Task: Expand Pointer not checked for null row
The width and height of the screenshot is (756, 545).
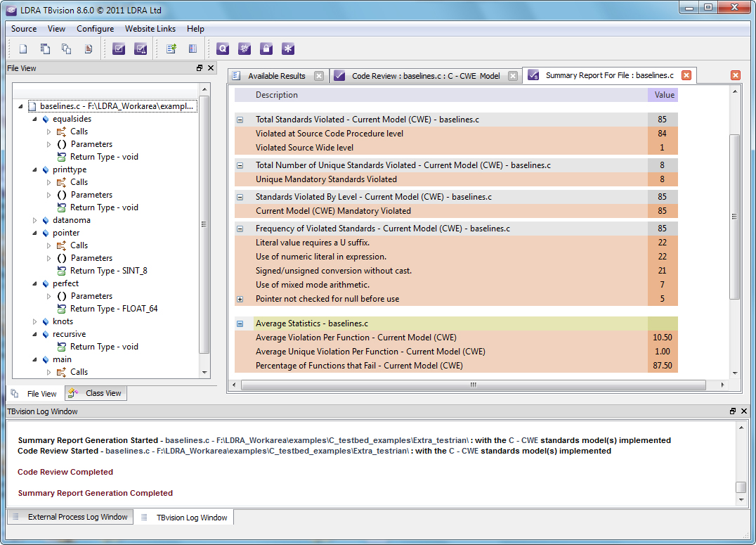Action: [x=240, y=299]
